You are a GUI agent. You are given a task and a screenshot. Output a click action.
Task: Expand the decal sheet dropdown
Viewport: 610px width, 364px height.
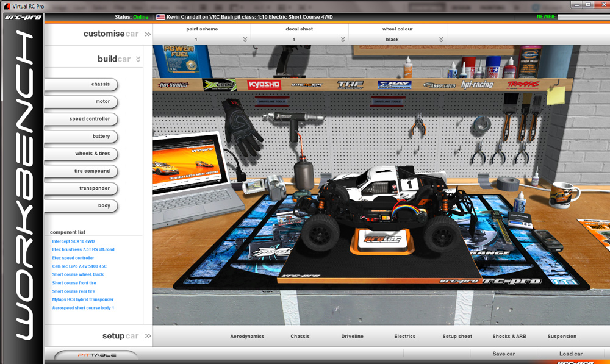coord(343,40)
